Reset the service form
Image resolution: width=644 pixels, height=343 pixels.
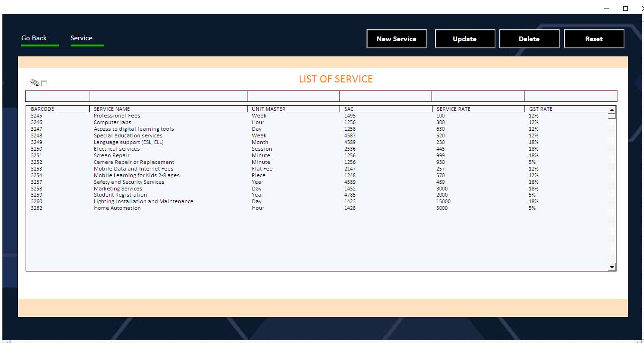pos(594,39)
